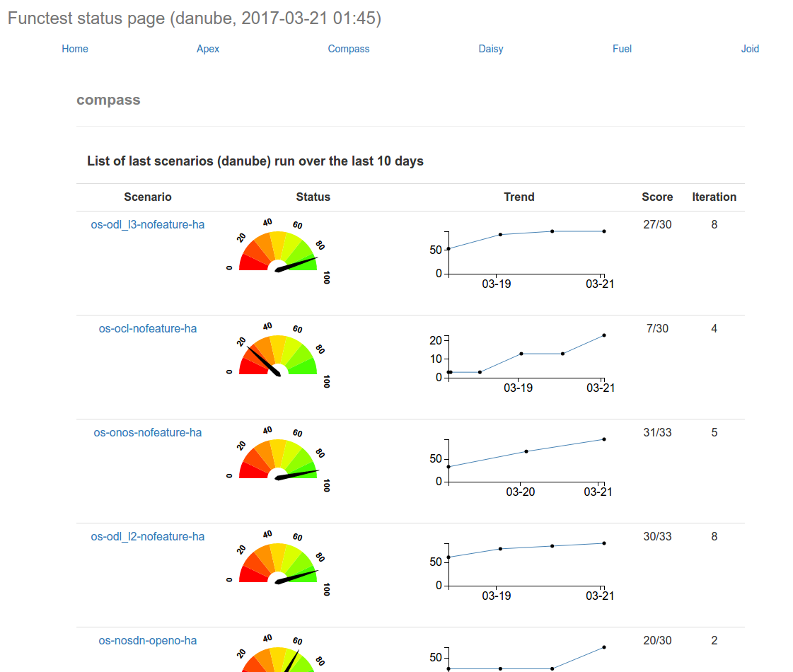Click the trend chart for os-onos-nofeature-ha
Image resolution: width=793 pixels, height=672 pixels.
[x=525, y=464]
